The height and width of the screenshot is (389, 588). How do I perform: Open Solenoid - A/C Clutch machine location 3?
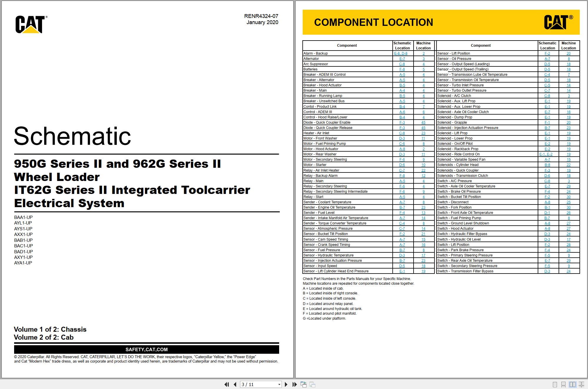tap(569, 96)
